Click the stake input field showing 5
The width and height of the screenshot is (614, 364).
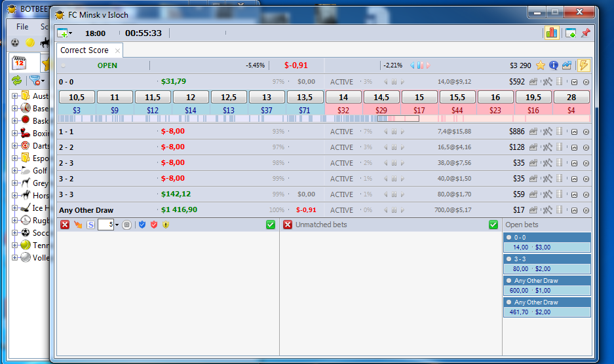coord(106,225)
